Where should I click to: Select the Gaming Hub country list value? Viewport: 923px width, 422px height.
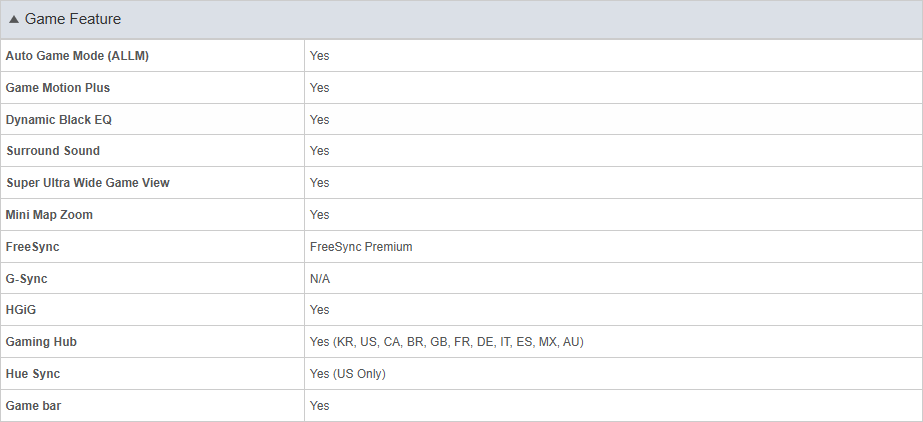(447, 342)
